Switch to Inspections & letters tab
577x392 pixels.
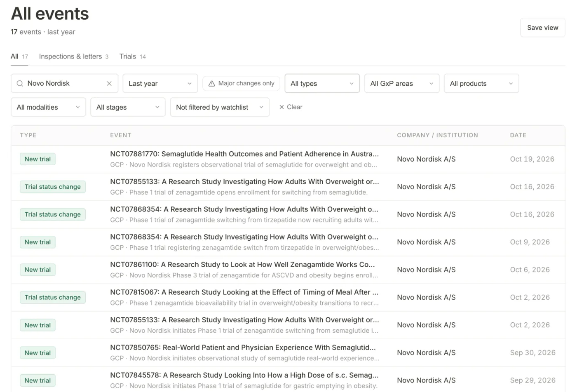click(74, 57)
